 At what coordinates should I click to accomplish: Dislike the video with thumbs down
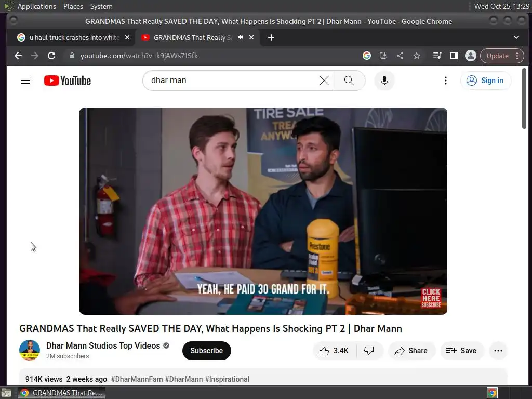369,351
